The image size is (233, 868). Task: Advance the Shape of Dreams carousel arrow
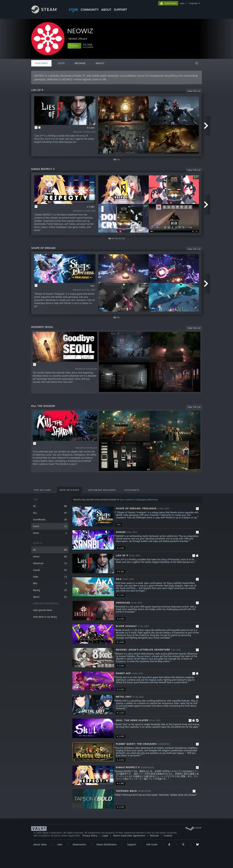click(206, 284)
